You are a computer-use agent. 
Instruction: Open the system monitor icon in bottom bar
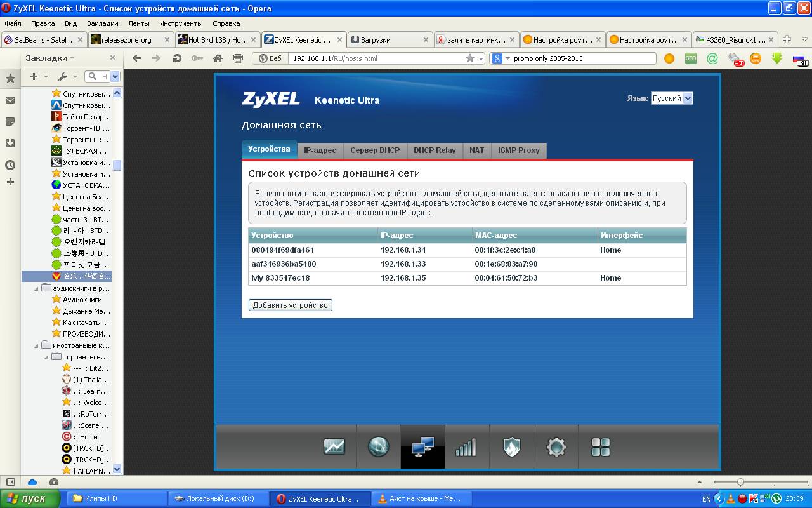(334, 446)
